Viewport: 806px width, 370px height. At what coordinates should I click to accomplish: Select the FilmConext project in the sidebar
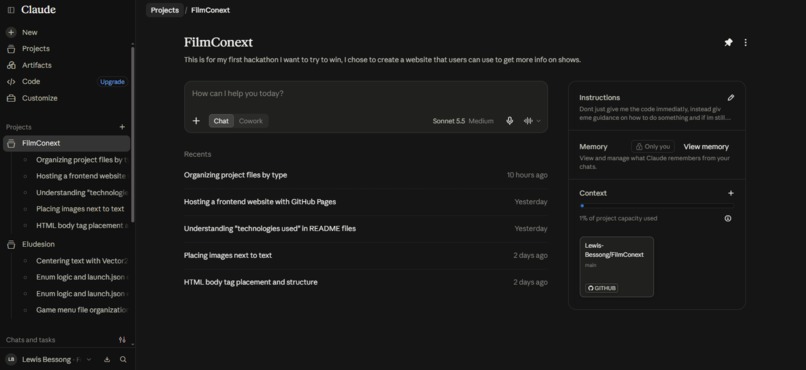tap(66, 143)
